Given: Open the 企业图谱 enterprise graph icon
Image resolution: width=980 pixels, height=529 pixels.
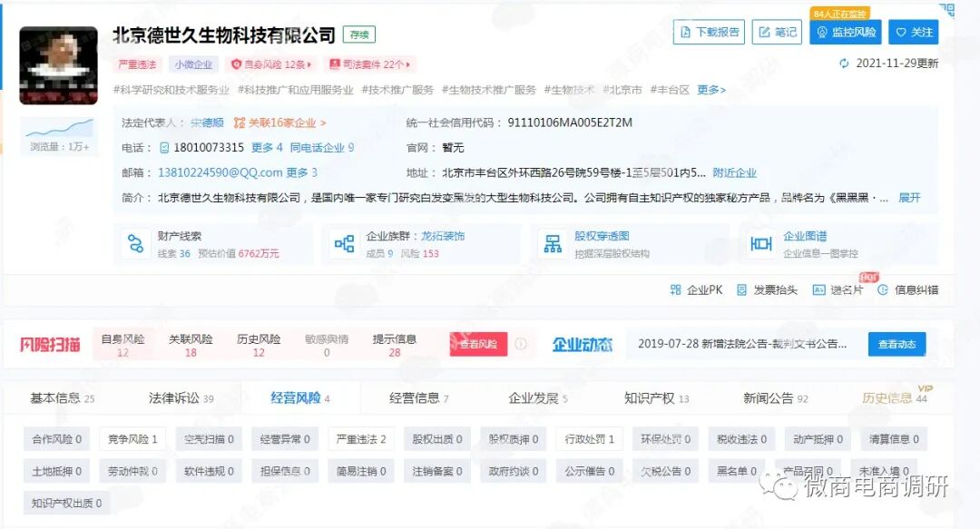Looking at the screenshot, I should point(760,244).
